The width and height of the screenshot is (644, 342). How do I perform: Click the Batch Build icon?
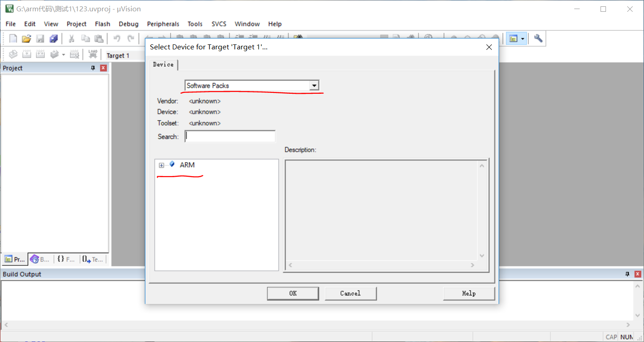[x=54, y=55]
